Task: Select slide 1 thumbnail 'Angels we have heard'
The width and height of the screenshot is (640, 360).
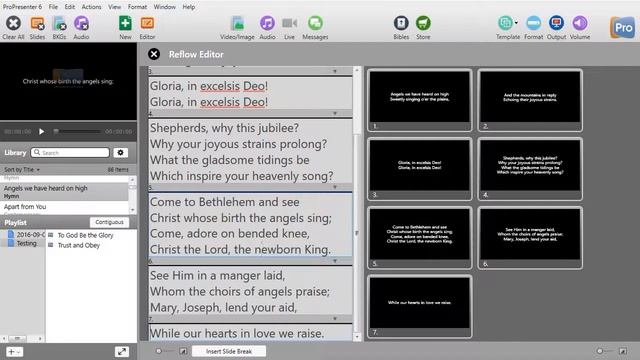Action: click(x=420, y=100)
